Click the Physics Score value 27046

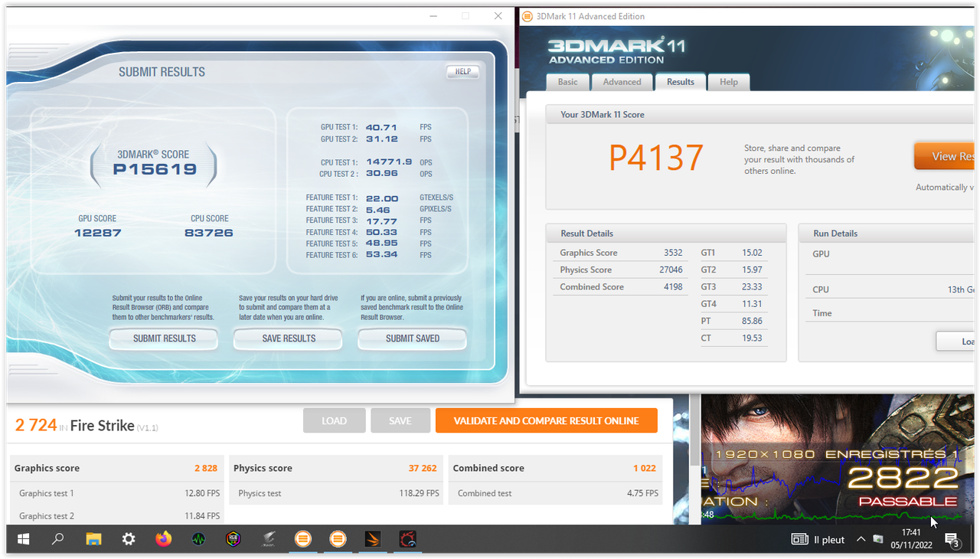point(671,270)
